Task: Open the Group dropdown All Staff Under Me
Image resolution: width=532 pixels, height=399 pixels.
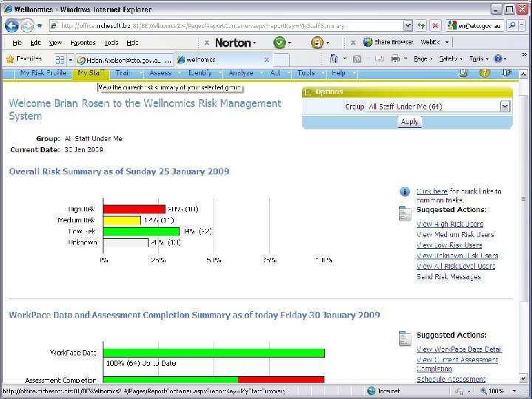Action: click(438, 106)
